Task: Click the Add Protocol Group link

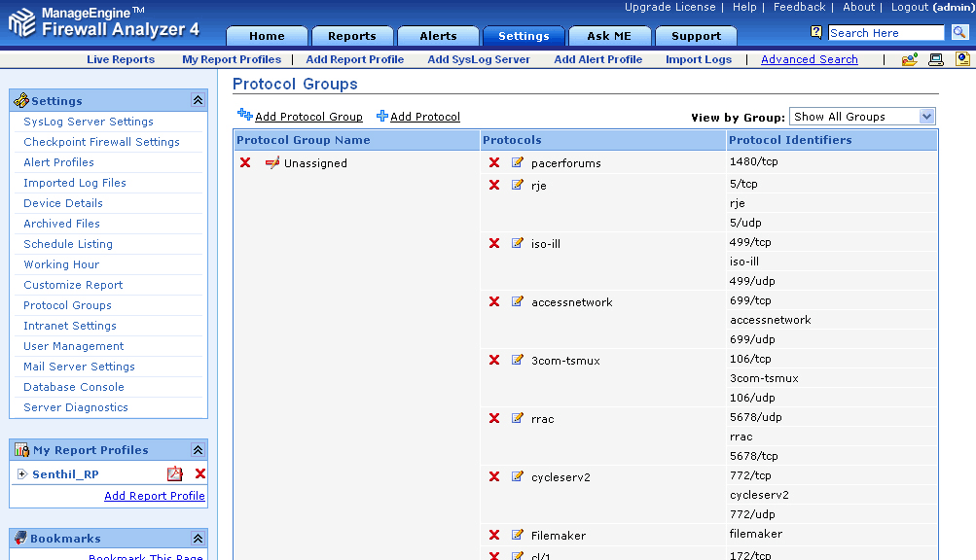Action: (307, 117)
